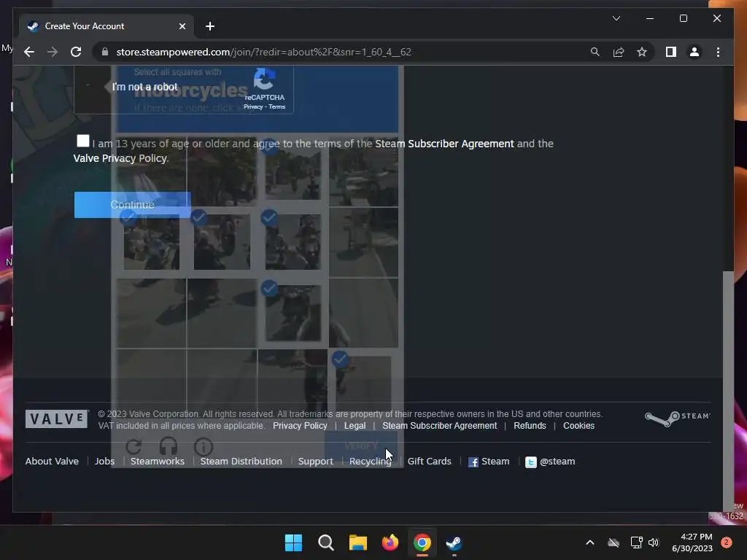Open the Gift Cards footer link

tap(429, 462)
